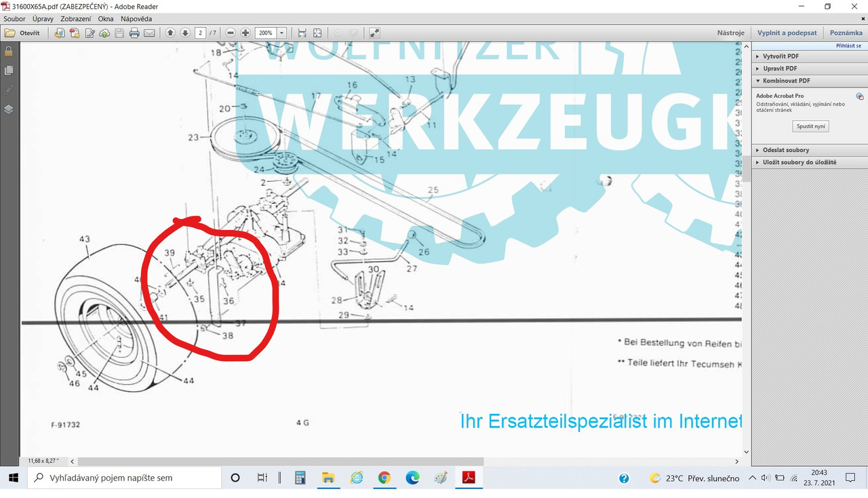The height and width of the screenshot is (498, 868).
Task: Show hidden tray icons chevron
Action: click(753, 478)
